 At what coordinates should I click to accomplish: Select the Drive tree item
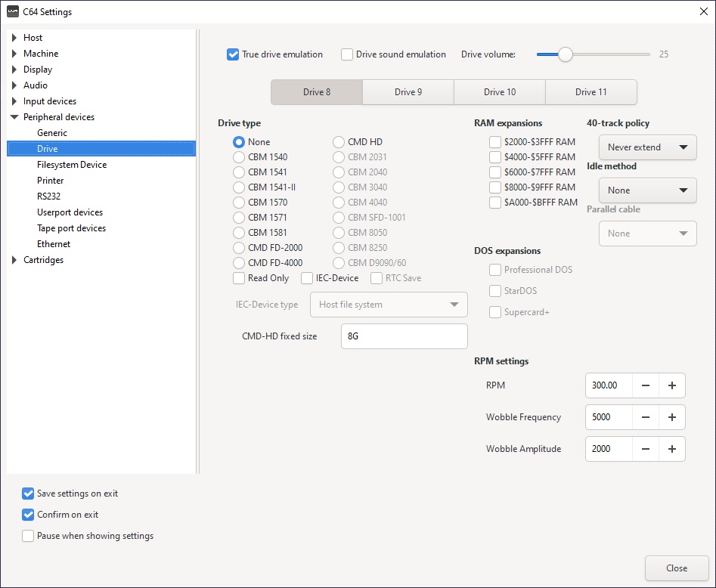coord(101,149)
